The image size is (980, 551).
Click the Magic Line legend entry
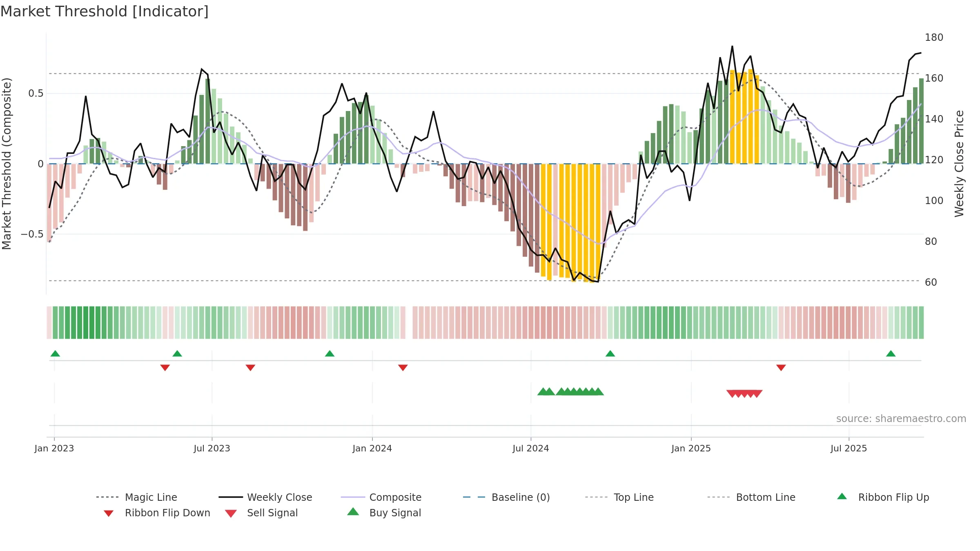(136, 497)
